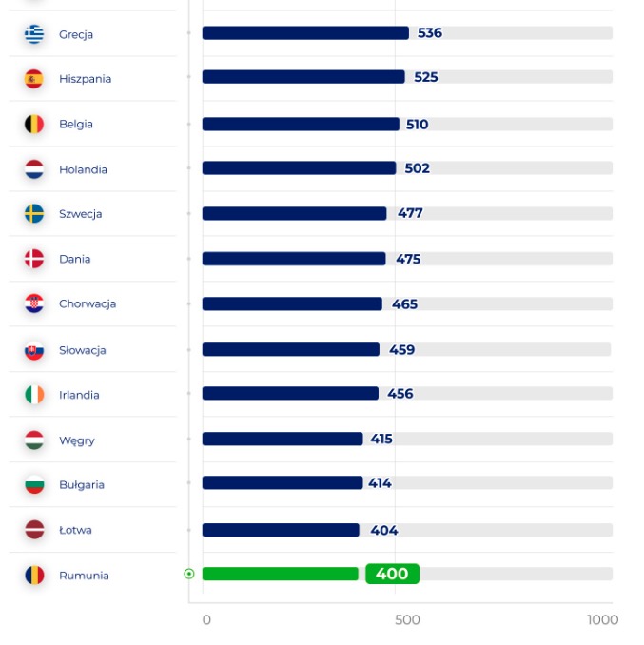Click the Denmark flag beside Dania
The image size is (644, 645).
(34, 259)
